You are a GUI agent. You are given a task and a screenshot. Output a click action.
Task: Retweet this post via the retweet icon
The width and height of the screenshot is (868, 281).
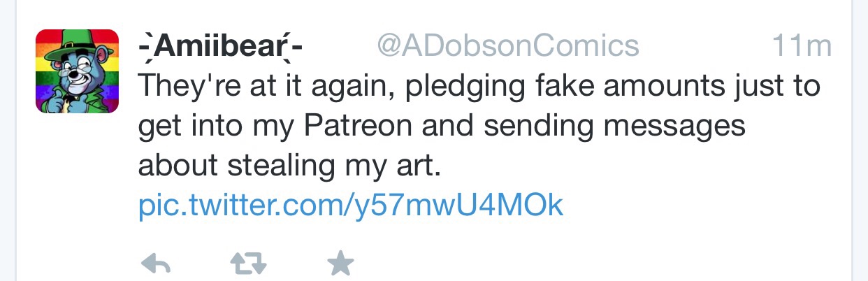point(249,264)
